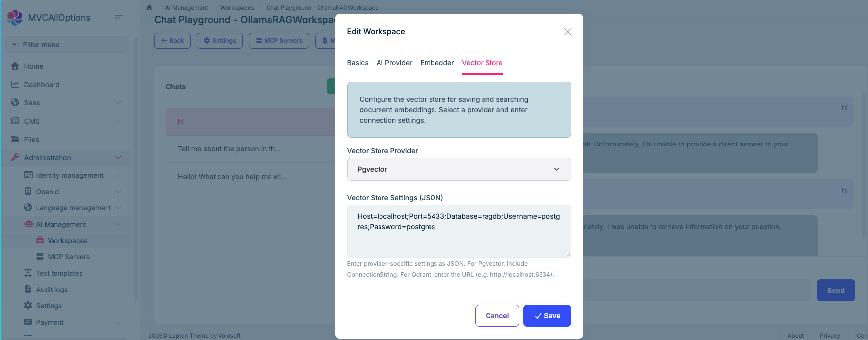Click the Files folder icon

(x=15, y=140)
